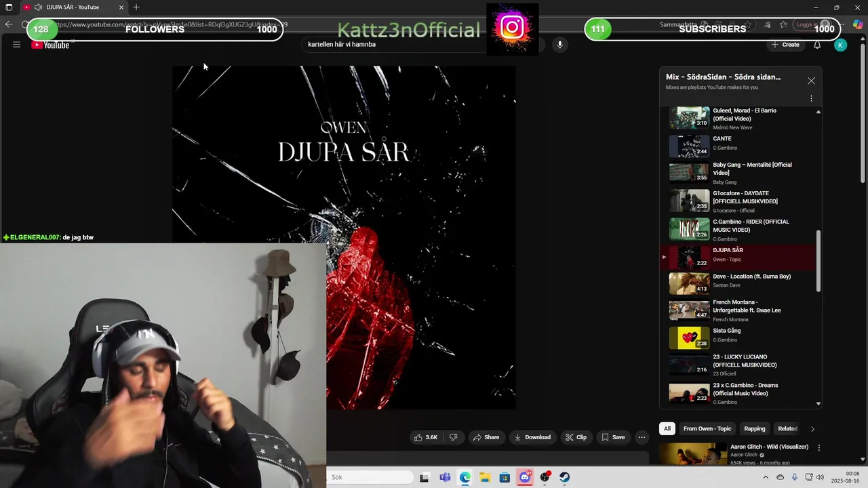Open Edge Copilot icon in toolbar
Image resolution: width=868 pixels, height=488 pixels.
click(x=858, y=24)
